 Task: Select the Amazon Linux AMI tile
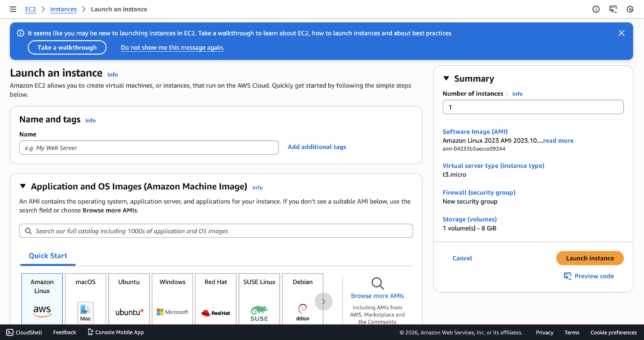coord(42,298)
